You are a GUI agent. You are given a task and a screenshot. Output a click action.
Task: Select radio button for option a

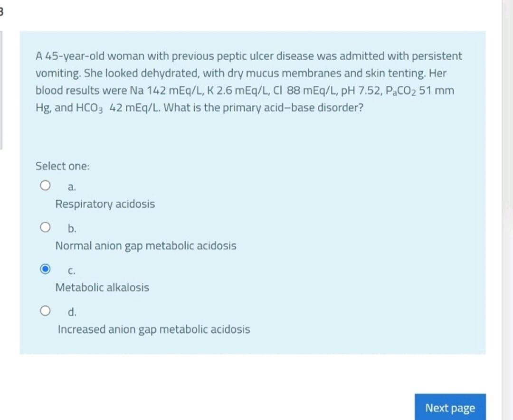pyautogui.click(x=46, y=185)
